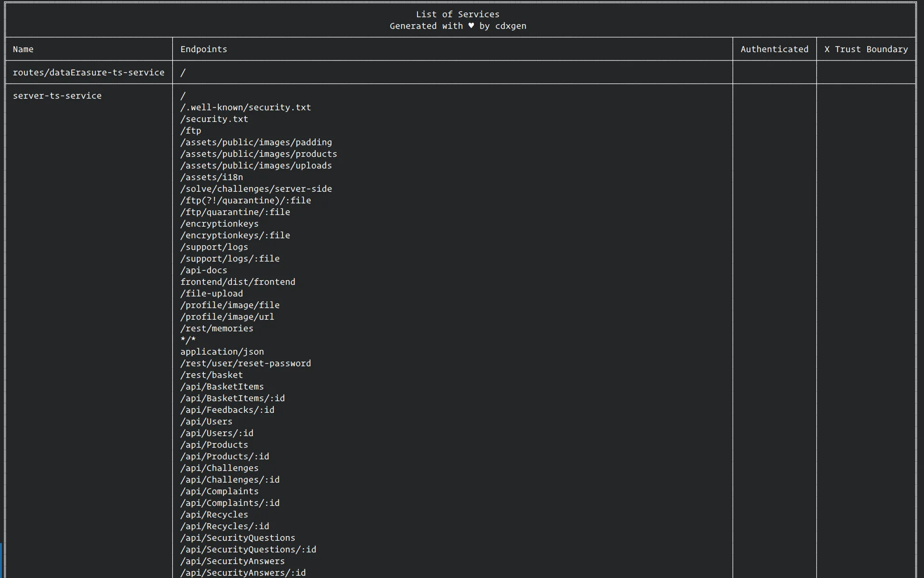The image size is (924, 578).
Task: Select the routes/dataErasure-ts-service name cell
Action: point(88,72)
